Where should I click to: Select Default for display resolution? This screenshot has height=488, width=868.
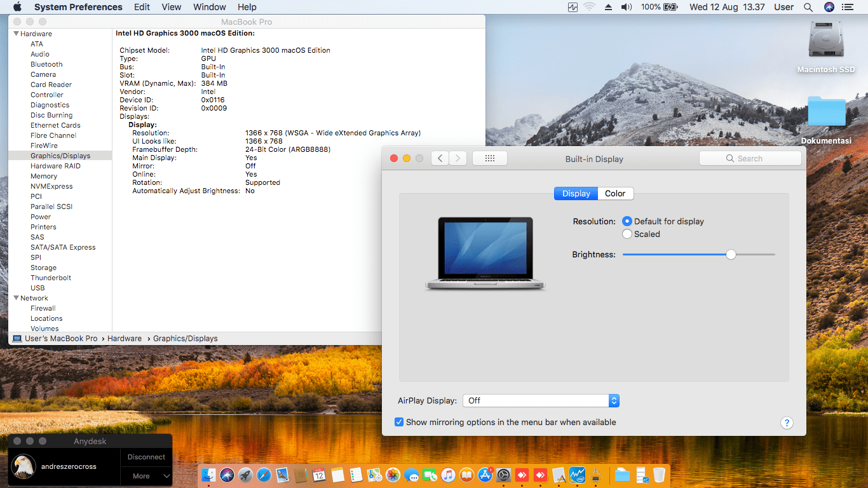627,221
